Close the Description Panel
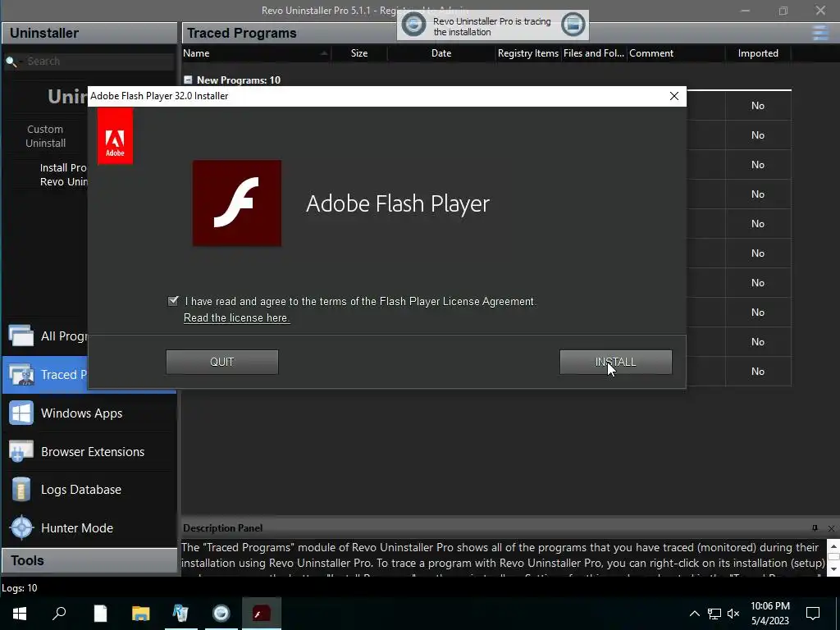This screenshot has height=630, width=840. tap(831, 528)
